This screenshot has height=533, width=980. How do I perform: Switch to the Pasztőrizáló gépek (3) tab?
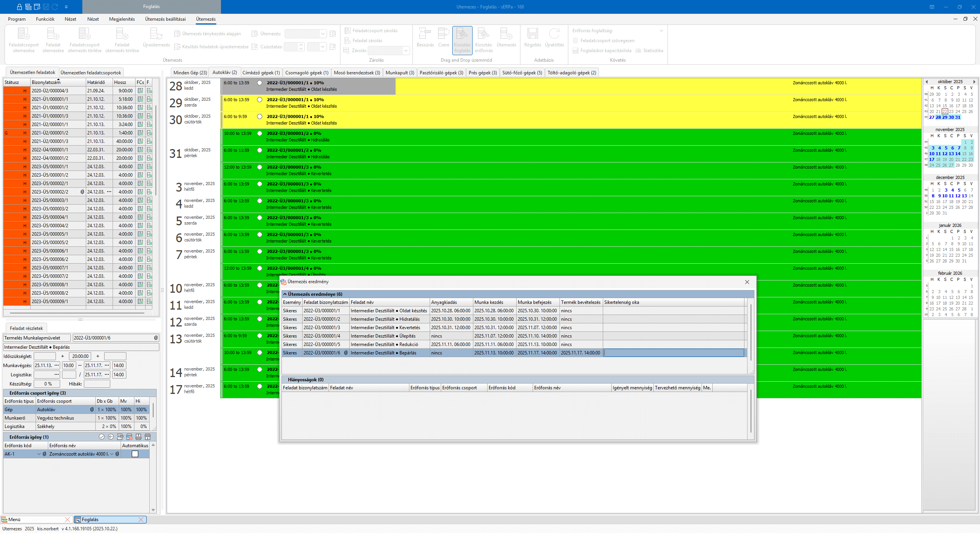click(441, 73)
